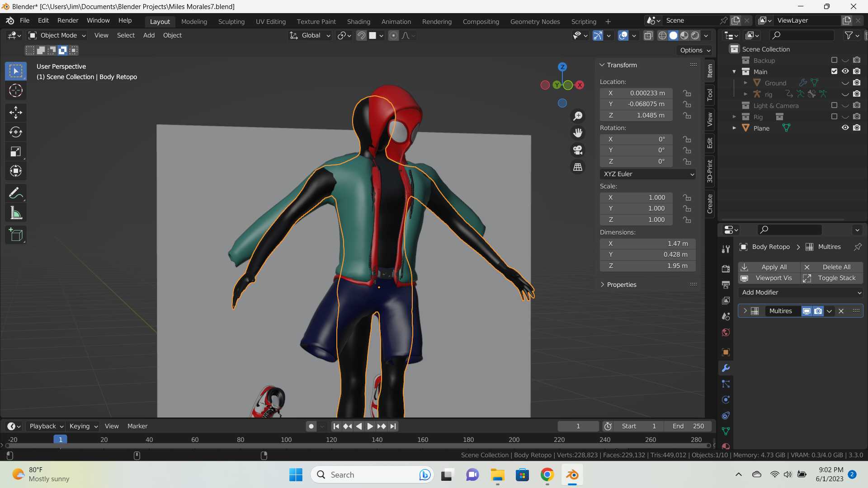Toggle the Multires render camera visibility
This screenshot has height=488, width=868.
point(818,311)
